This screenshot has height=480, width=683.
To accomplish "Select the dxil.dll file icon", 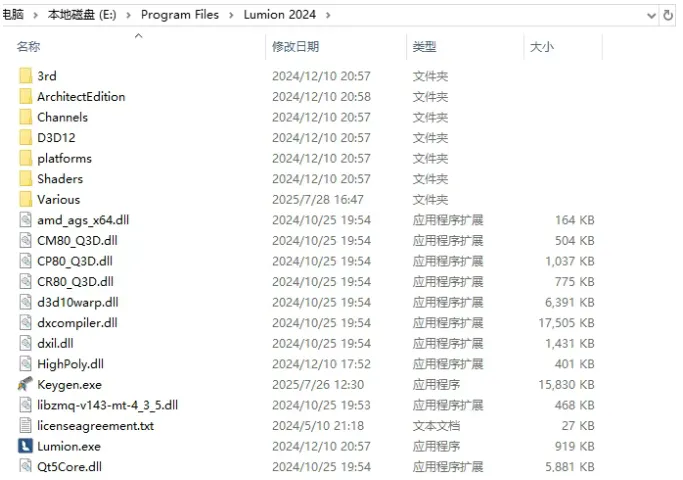I will pyautogui.click(x=26, y=343).
